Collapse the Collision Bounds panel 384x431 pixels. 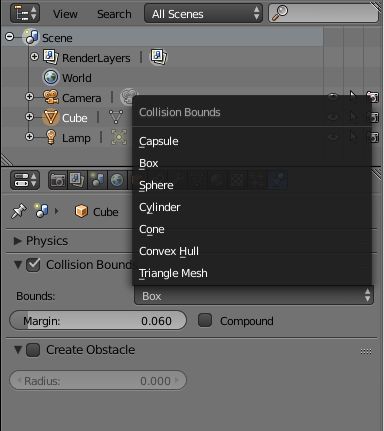[18, 265]
